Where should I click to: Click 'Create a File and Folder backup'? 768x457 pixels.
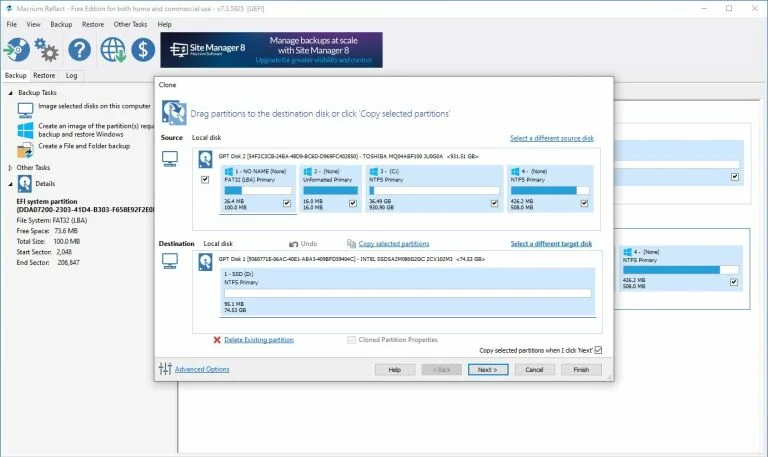click(84, 146)
